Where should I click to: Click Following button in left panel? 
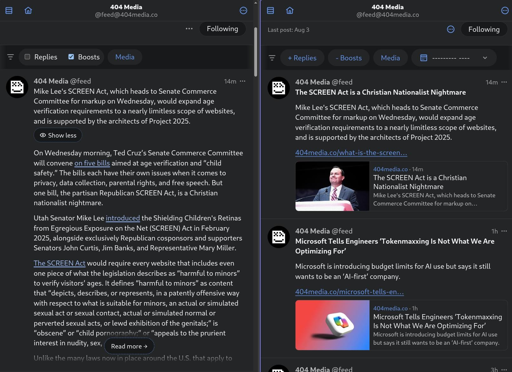click(x=222, y=29)
